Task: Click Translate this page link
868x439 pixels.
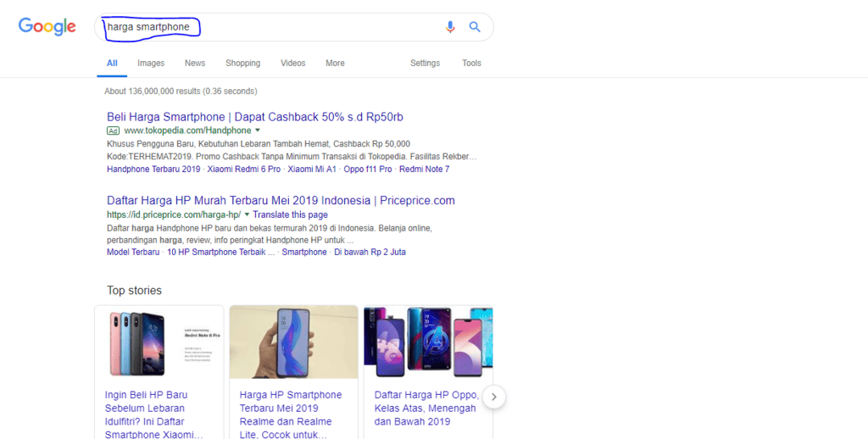Action: click(290, 214)
